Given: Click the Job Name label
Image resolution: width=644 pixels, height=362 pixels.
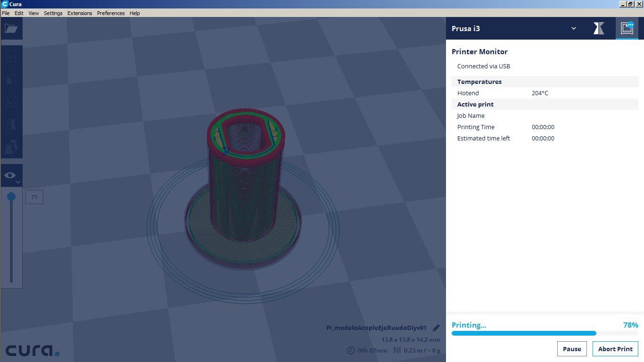Looking at the screenshot, I should click(471, 115).
